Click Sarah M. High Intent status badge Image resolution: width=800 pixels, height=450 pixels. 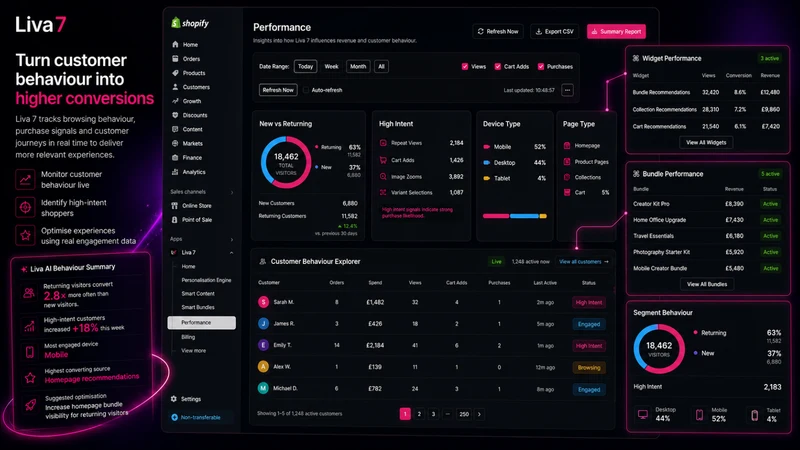[x=589, y=303]
